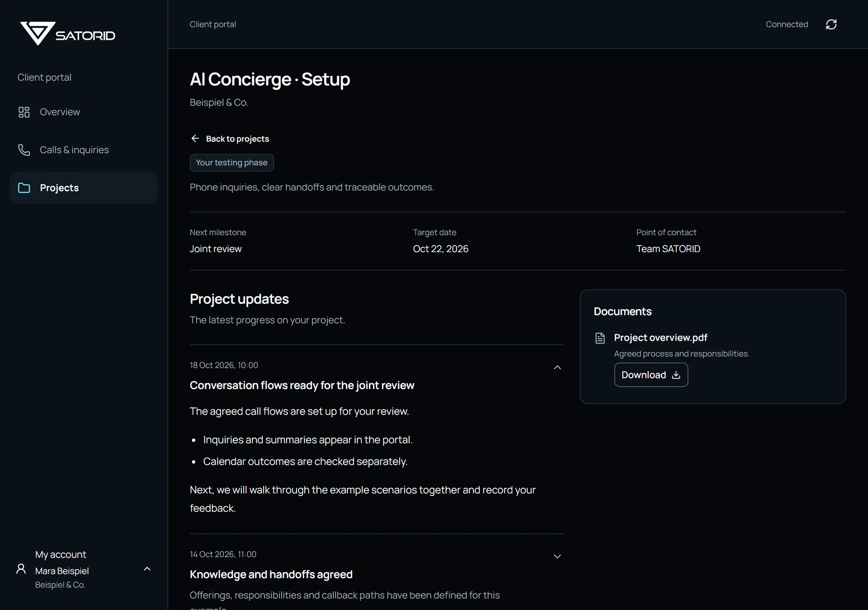Click Client portal breadcrumb in top bar
Image resolution: width=868 pixels, height=610 pixels.
tap(212, 24)
